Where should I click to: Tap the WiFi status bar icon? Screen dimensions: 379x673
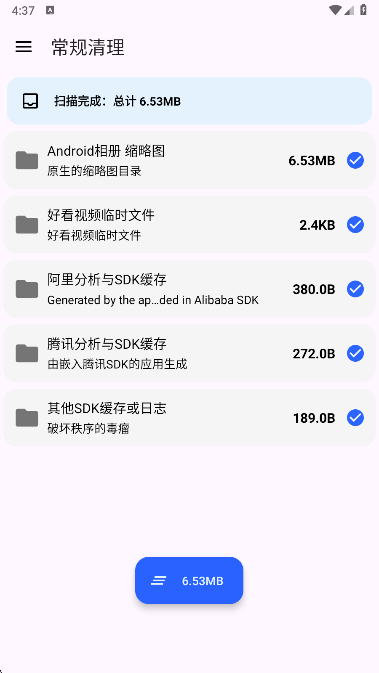(335, 10)
